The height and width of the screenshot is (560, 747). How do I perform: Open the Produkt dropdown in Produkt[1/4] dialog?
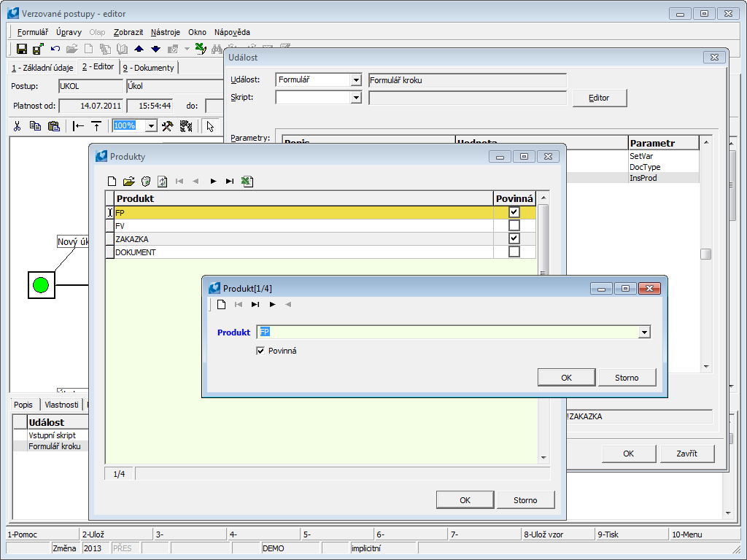pos(644,332)
